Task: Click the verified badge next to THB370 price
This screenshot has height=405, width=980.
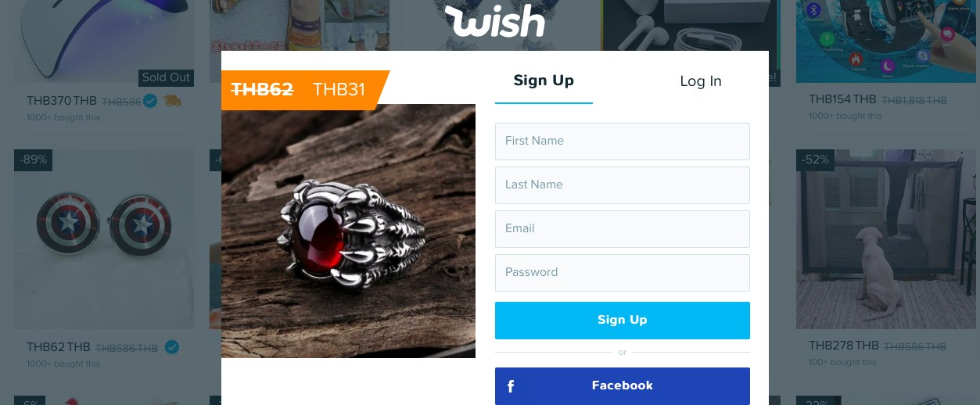Action: tap(151, 100)
